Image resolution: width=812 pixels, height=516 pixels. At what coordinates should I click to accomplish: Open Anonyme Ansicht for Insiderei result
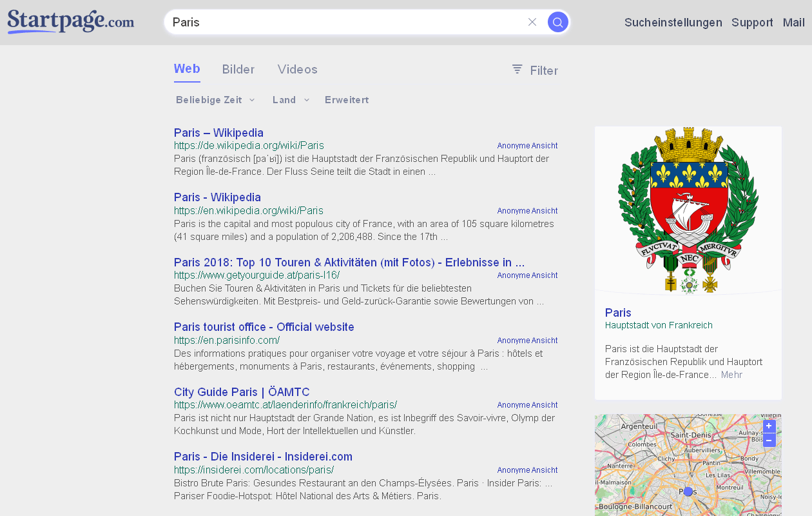527,470
